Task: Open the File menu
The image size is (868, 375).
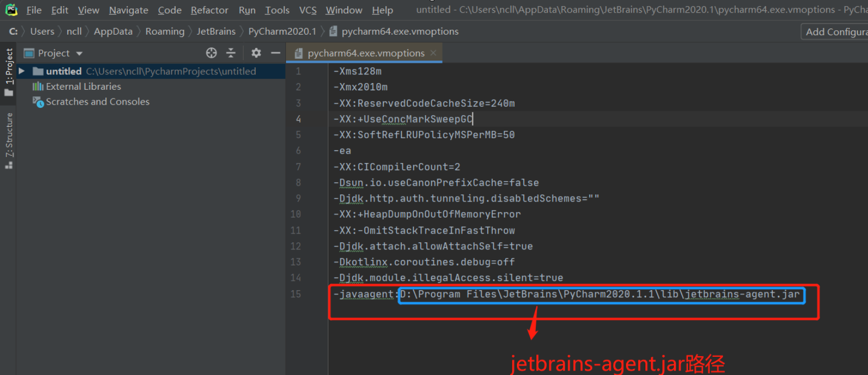Action: pyautogui.click(x=34, y=10)
